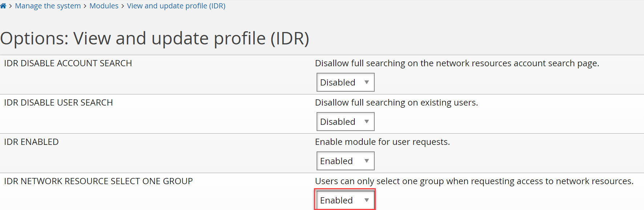Click the enable module for user requests text
The height and width of the screenshot is (210, 644).
coord(382,142)
